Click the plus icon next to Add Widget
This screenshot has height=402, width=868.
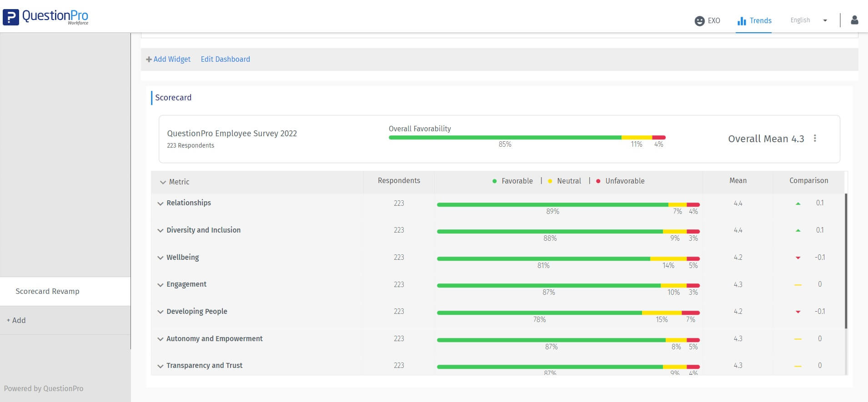[x=149, y=60]
